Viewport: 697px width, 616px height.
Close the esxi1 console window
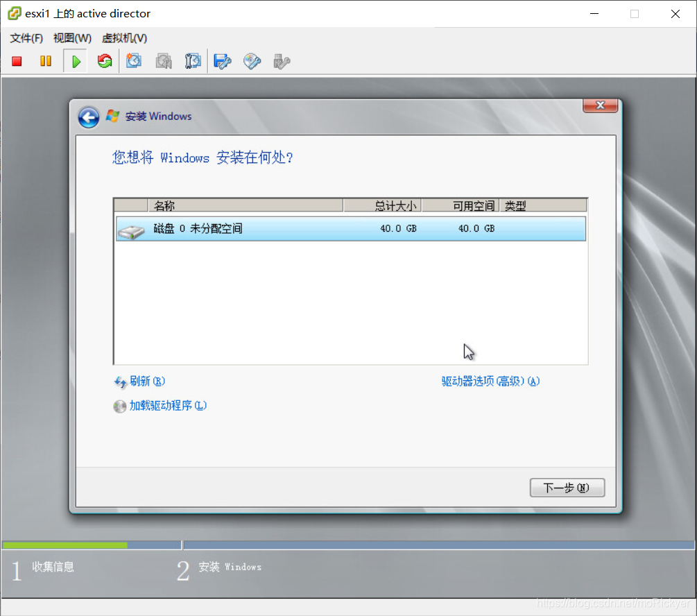click(x=676, y=14)
